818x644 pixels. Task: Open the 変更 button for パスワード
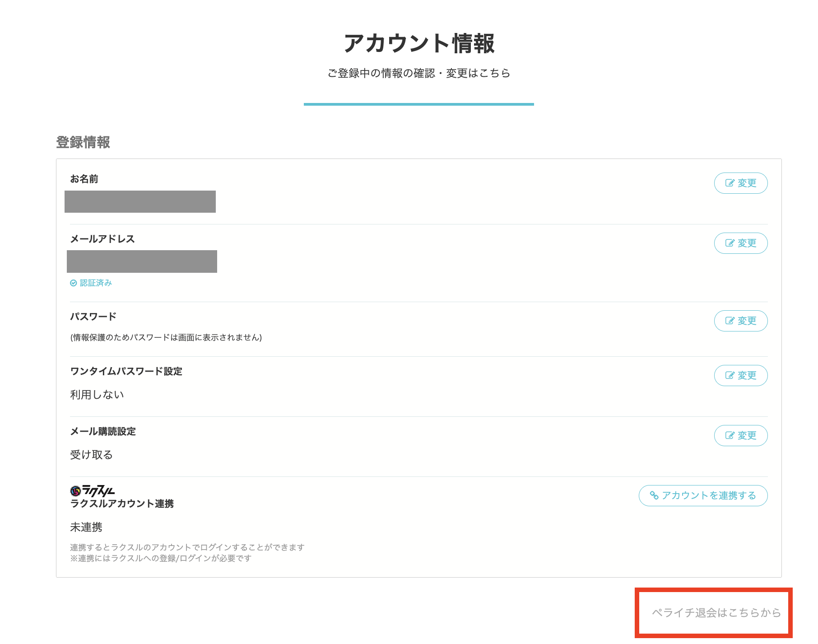(740, 321)
